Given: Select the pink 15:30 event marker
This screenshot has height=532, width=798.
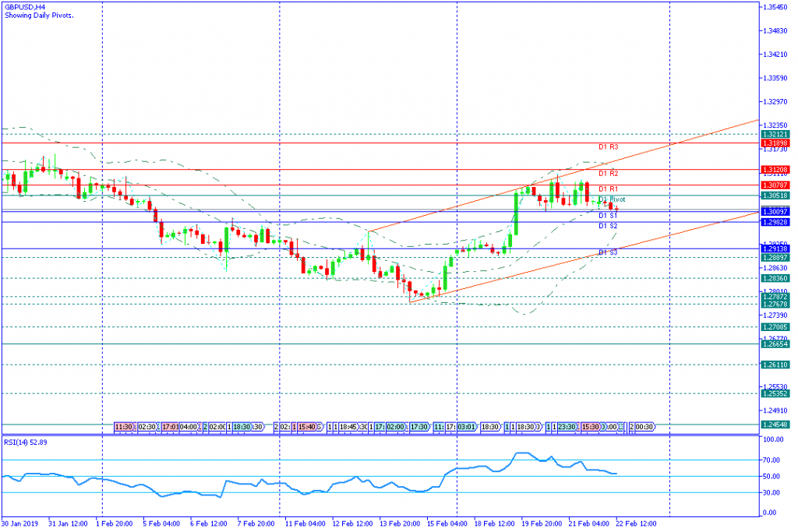Looking at the screenshot, I should coord(590,427).
